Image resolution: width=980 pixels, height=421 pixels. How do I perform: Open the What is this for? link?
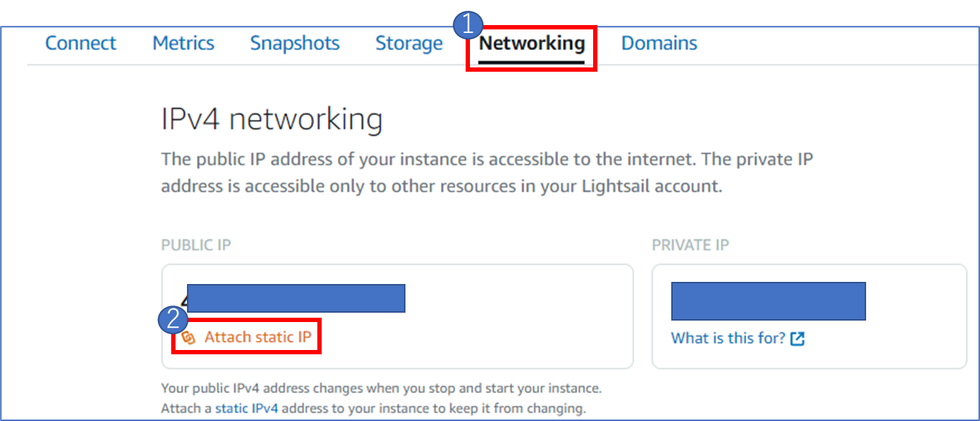click(x=729, y=338)
